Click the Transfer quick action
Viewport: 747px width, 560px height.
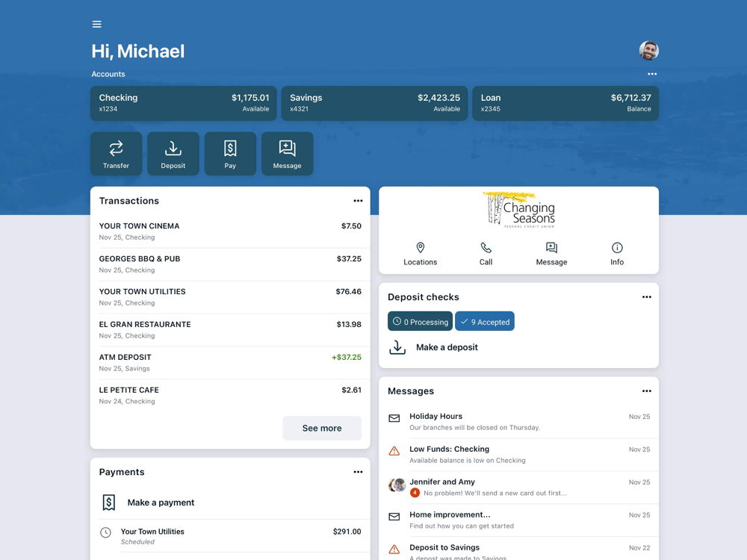pyautogui.click(x=117, y=154)
